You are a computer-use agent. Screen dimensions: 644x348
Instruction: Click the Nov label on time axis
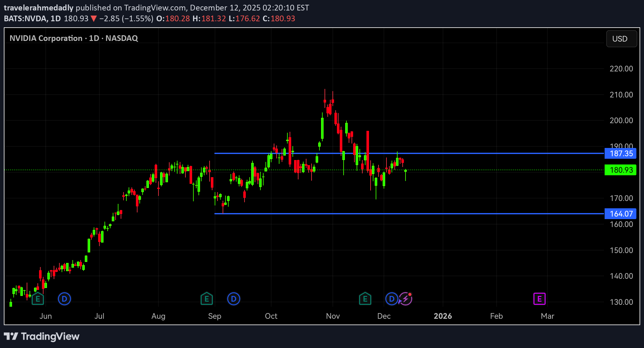[333, 316]
